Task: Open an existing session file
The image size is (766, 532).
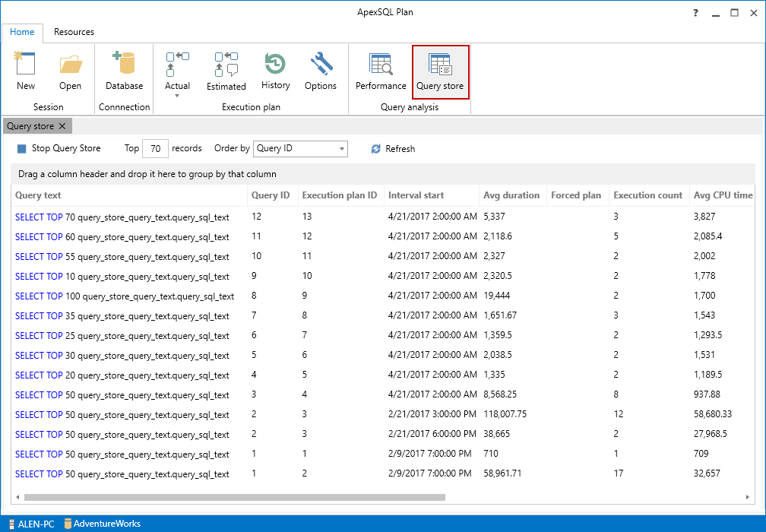Action: (70, 71)
